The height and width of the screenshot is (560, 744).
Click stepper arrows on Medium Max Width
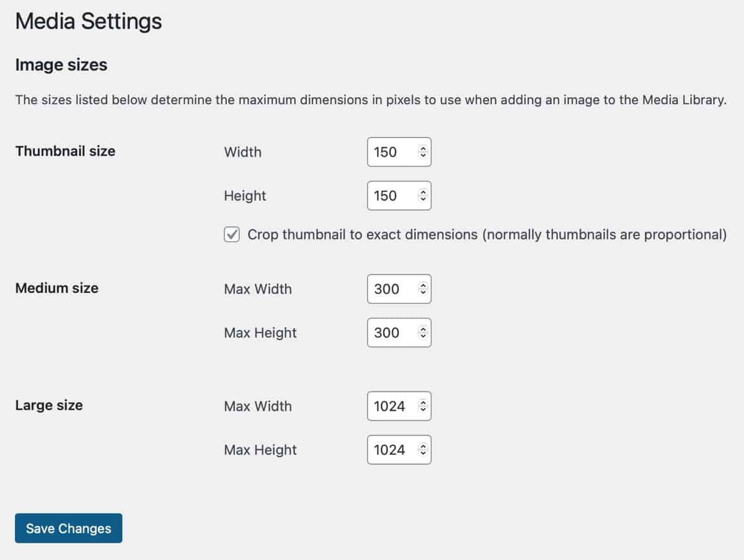[423, 289]
